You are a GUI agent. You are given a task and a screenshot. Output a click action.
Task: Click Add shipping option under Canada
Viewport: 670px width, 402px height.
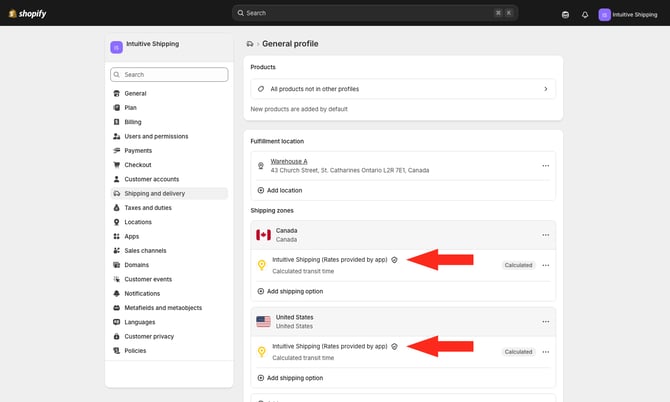click(290, 292)
